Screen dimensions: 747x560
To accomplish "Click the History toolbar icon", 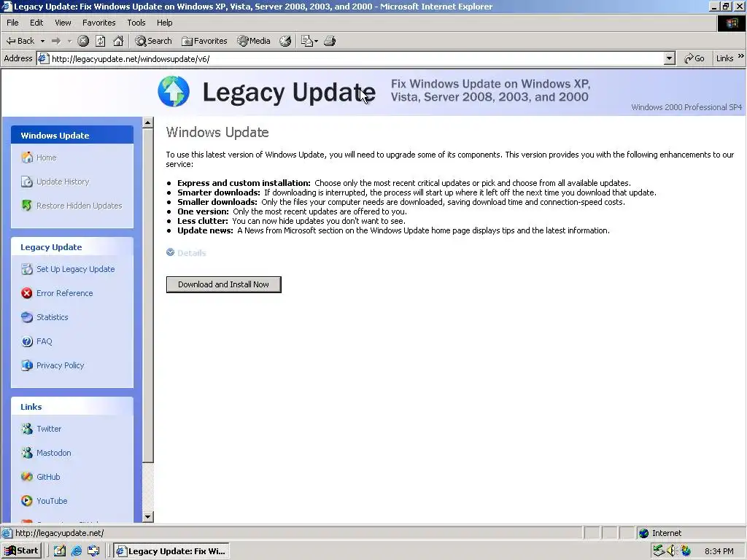I will [285, 41].
